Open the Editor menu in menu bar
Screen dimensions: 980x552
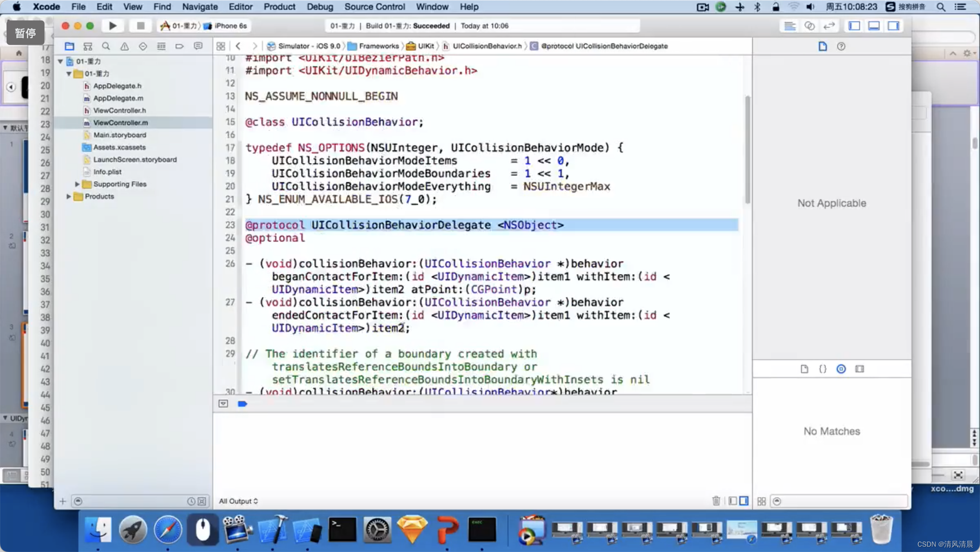pos(240,7)
